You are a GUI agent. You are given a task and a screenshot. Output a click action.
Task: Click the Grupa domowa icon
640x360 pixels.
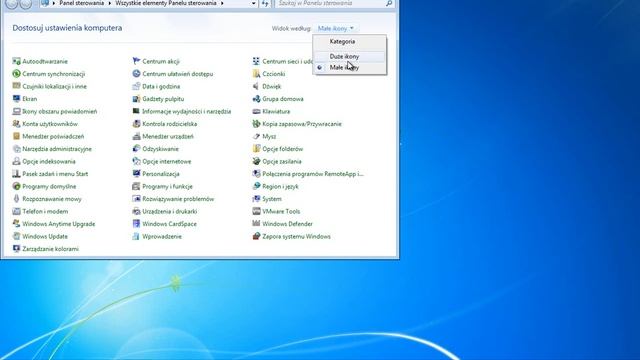pyautogui.click(x=256, y=99)
